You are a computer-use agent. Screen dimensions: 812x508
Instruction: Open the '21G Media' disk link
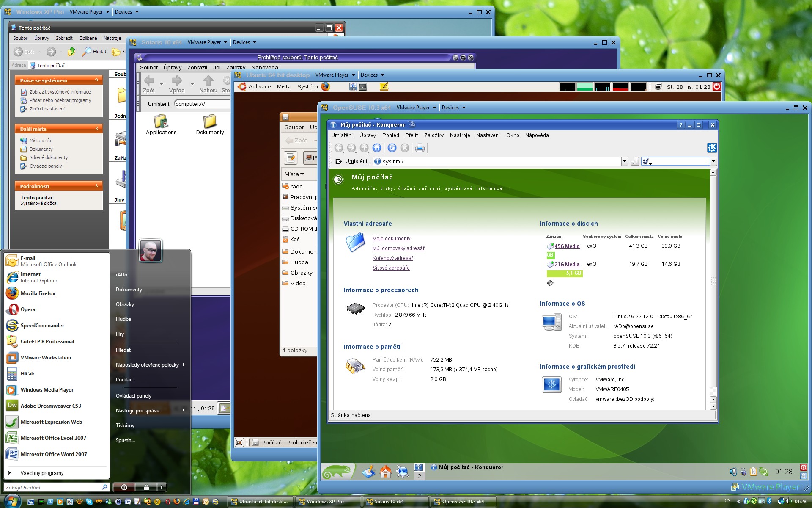coord(567,265)
